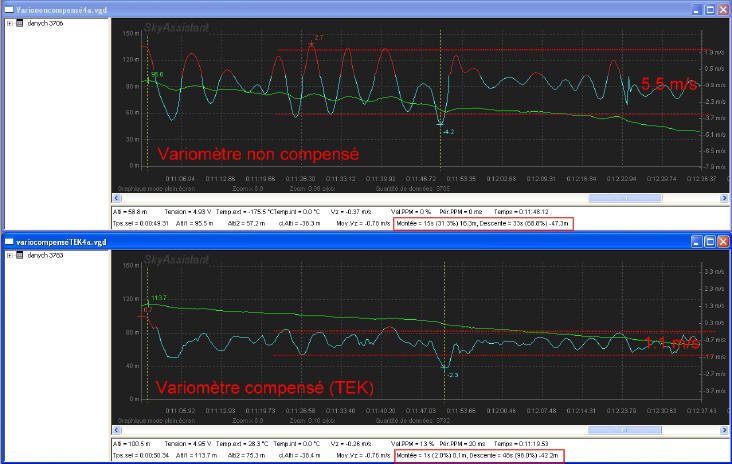Click scrollbar thumb in Variononcompense4a chart
The width and height of the screenshot is (732, 464).
coord(626,198)
